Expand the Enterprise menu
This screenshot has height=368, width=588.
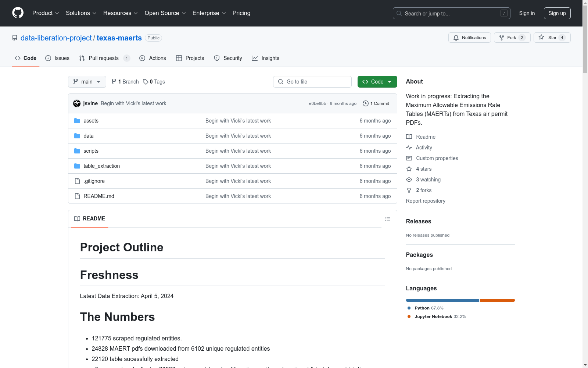(209, 13)
